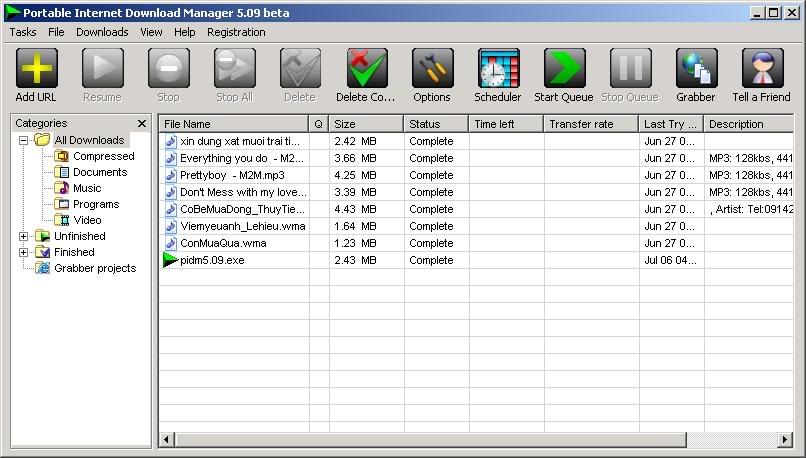Image resolution: width=806 pixels, height=458 pixels.
Task: Select the Documents category icon
Action: pos(62,172)
